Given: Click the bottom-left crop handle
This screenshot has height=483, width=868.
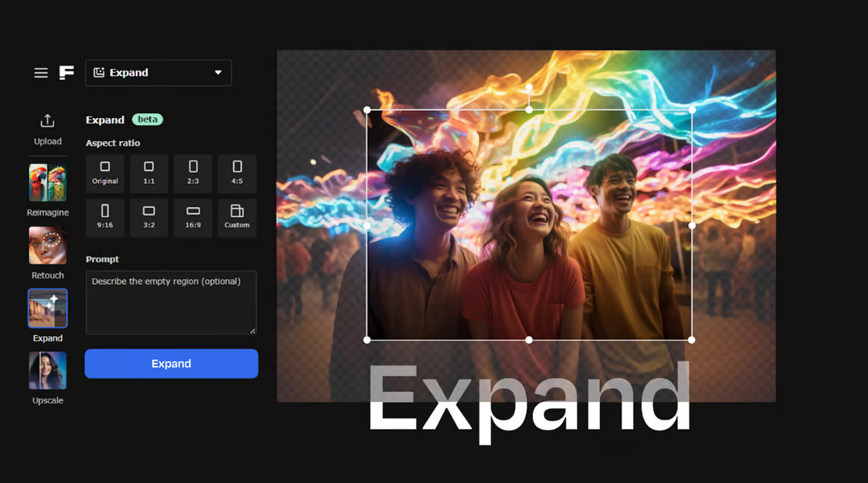Looking at the screenshot, I should pyautogui.click(x=367, y=340).
